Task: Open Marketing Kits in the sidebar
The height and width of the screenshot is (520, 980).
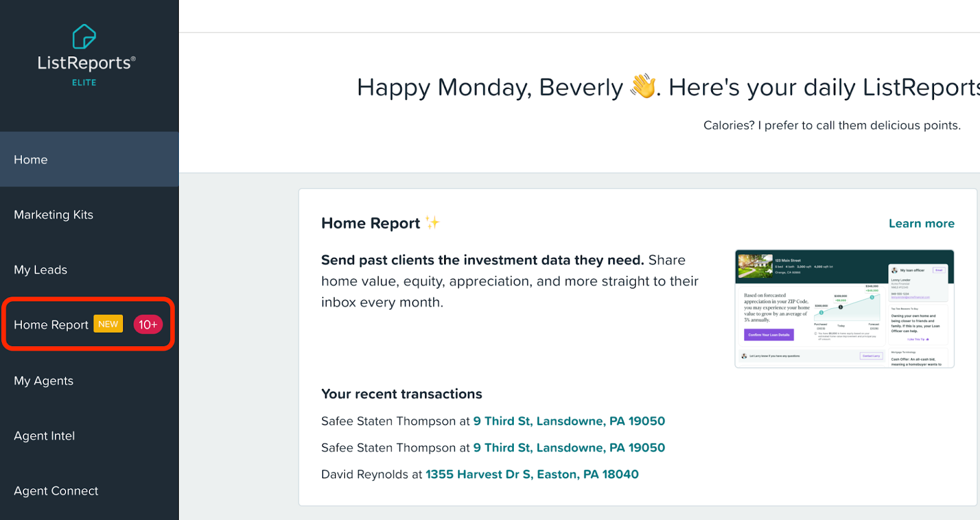Action: click(x=89, y=214)
